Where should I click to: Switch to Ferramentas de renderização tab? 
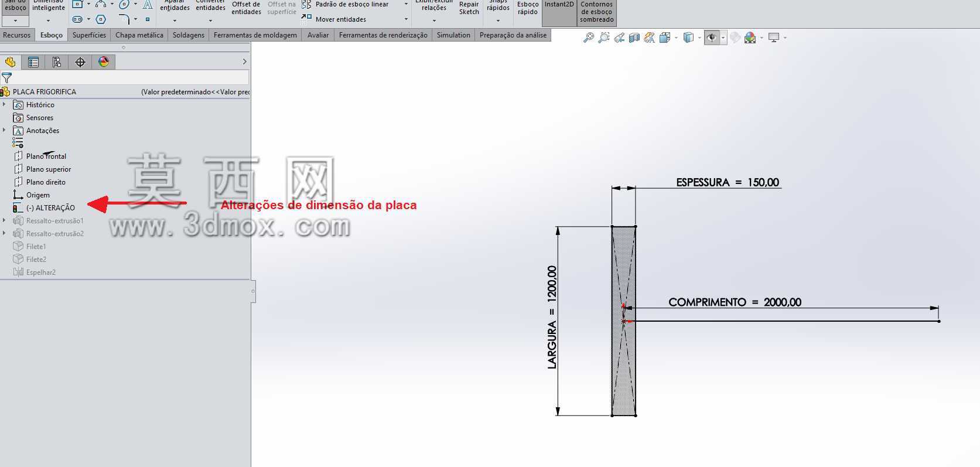(x=383, y=35)
